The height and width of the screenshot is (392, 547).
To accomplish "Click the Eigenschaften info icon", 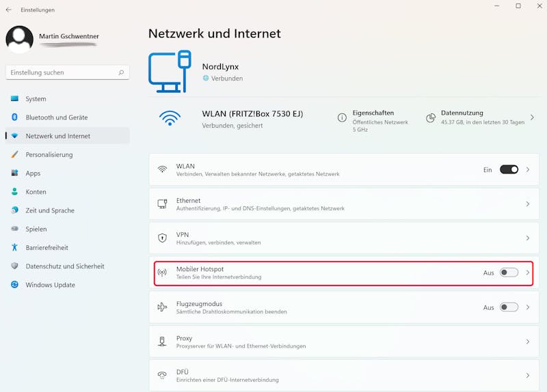I will point(342,117).
